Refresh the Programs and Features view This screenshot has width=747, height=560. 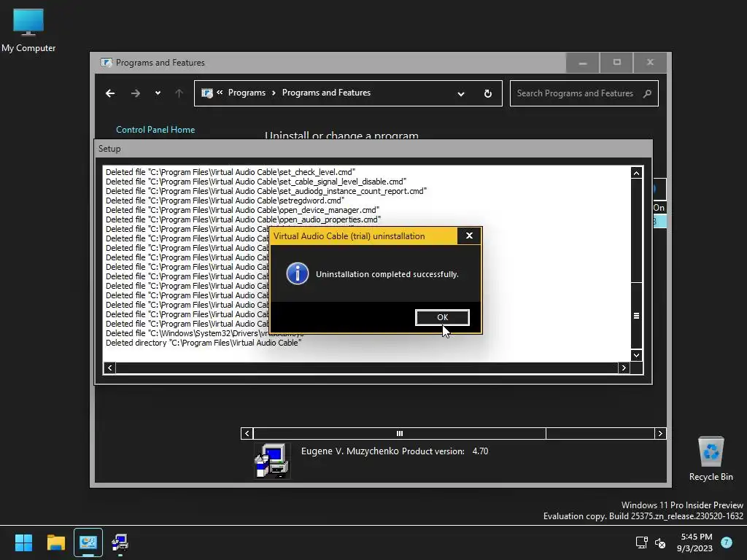click(x=488, y=94)
